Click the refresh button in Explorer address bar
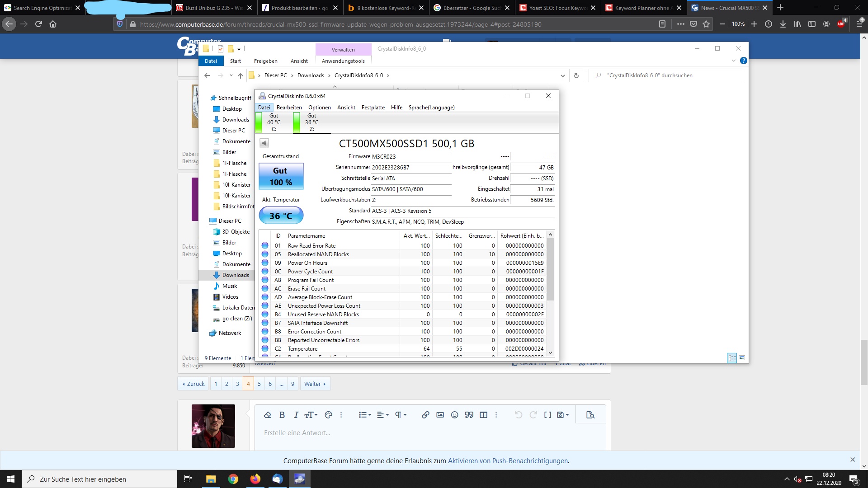Viewport: 868px width, 488px height. [576, 75]
